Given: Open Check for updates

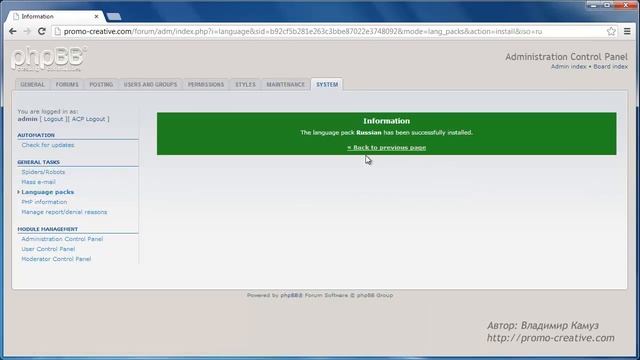Looking at the screenshot, I should point(48,145).
